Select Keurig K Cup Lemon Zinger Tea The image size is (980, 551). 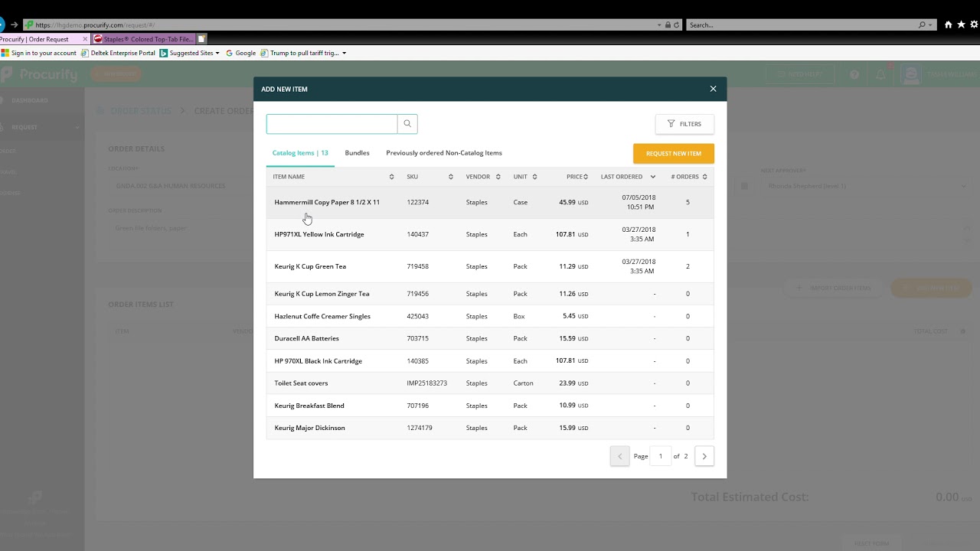click(322, 294)
